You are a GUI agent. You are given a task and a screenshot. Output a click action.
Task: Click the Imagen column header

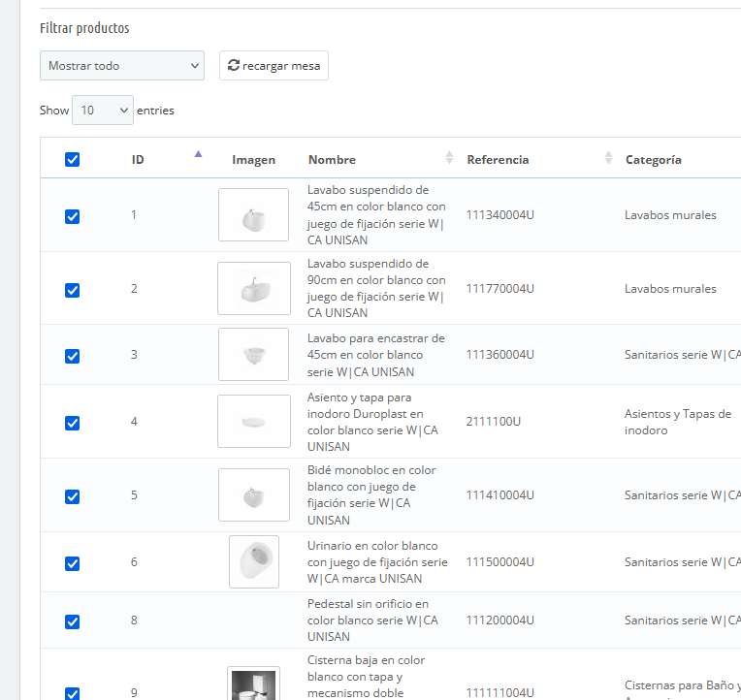pos(253,160)
